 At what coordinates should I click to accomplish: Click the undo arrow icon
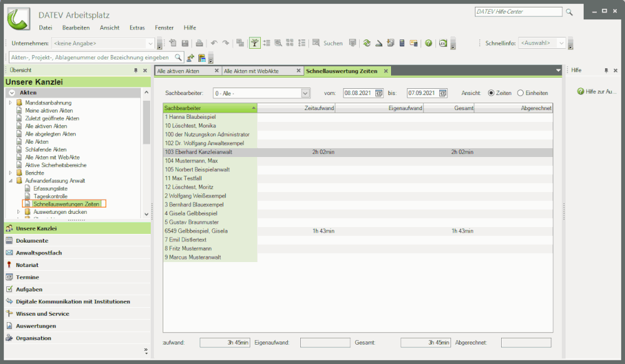pos(214,43)
